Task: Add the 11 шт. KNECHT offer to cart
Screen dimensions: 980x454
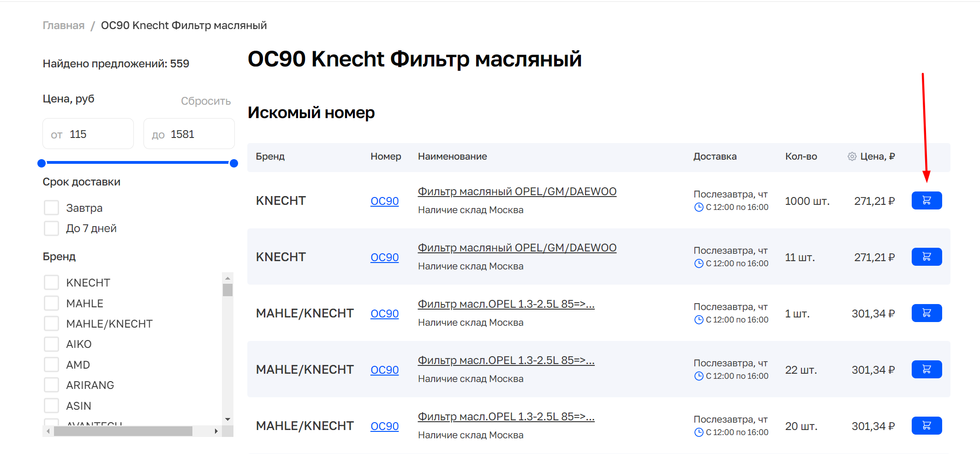Action: tap(926, 257)
